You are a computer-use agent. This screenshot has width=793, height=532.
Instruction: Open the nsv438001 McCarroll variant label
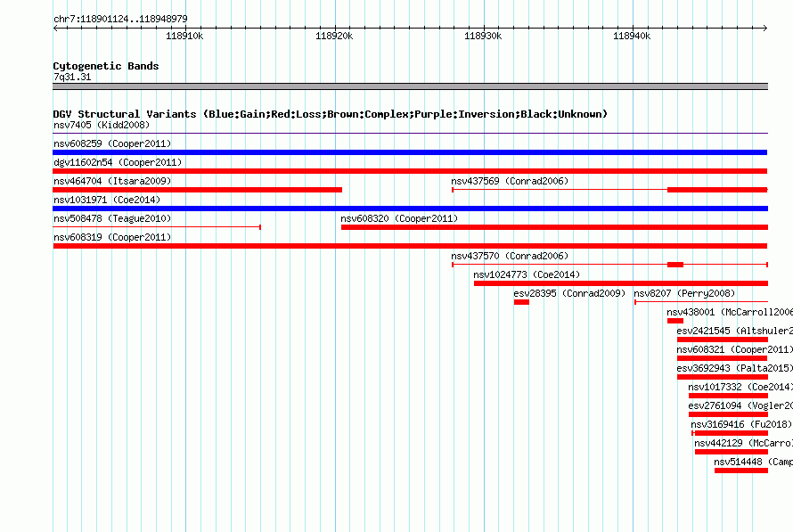tap(730, 312)
